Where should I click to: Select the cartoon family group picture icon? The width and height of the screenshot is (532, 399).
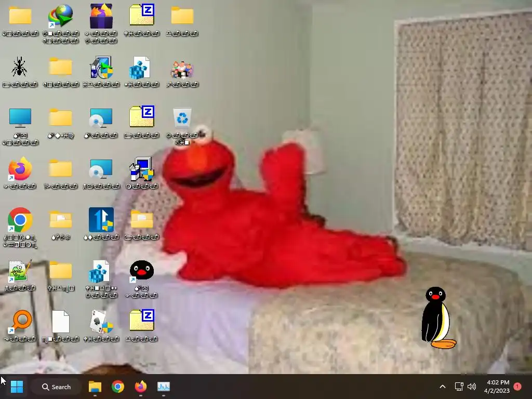(182, 70)
